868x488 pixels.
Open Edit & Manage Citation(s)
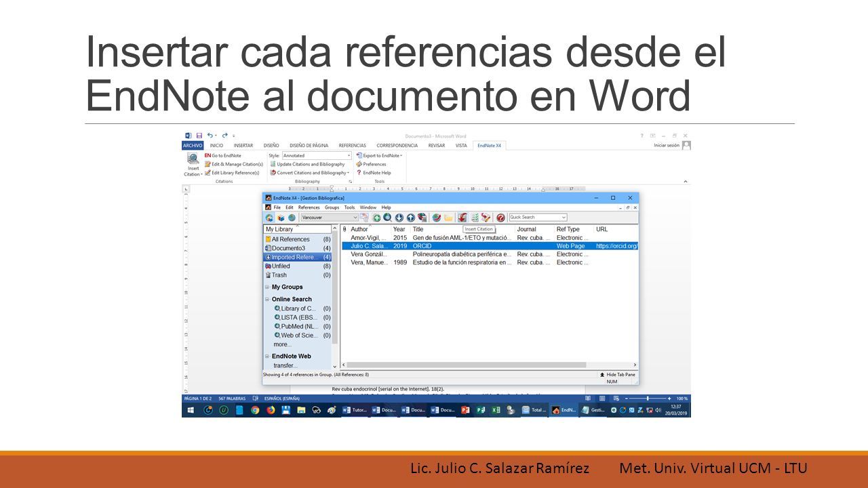tap(233, 164)
